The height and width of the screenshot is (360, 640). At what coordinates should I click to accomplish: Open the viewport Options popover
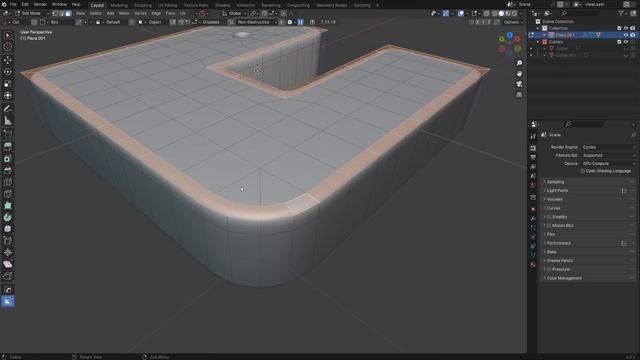coord(513,22)
